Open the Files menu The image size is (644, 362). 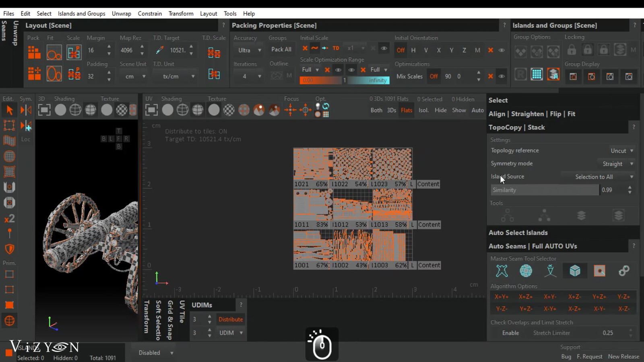8,13
